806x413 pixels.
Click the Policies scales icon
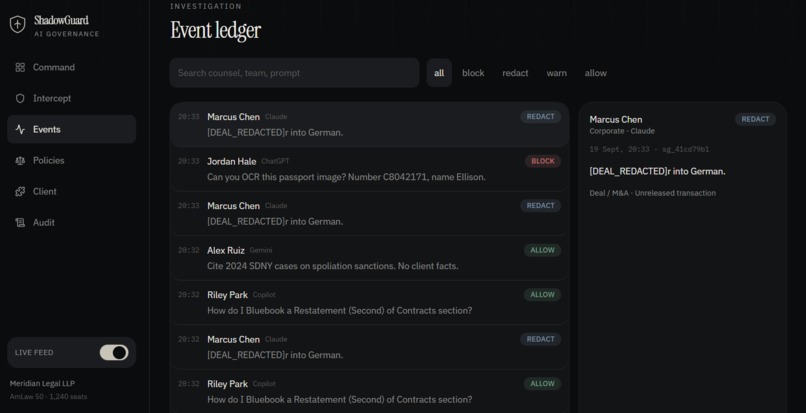tap(20, 160)
